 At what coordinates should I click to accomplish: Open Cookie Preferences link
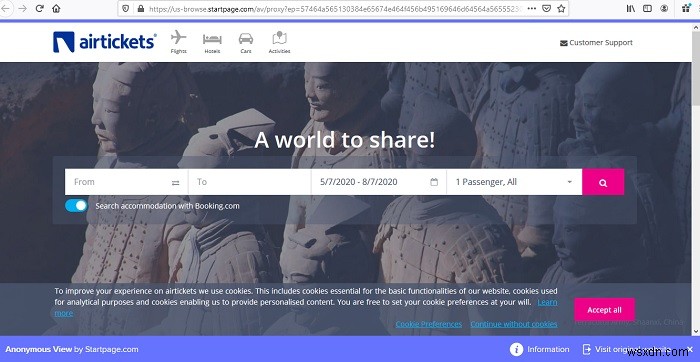(x=429, y=325)
